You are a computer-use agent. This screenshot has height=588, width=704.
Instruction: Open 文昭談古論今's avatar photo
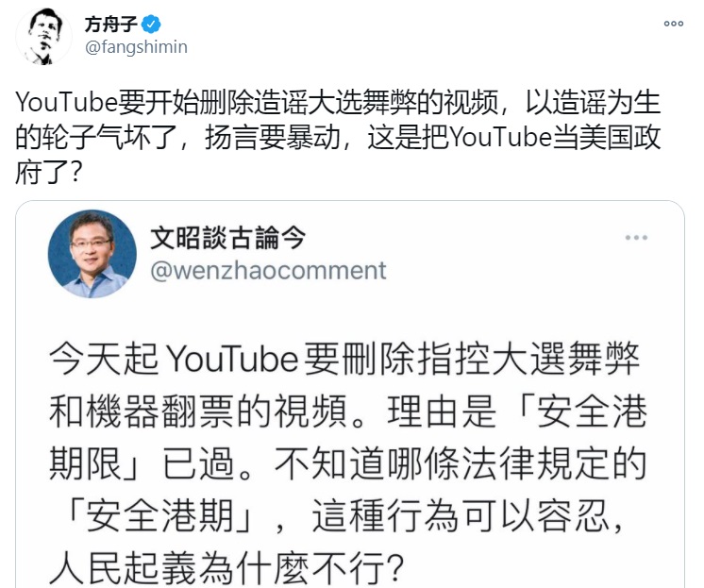coord(92,254)
